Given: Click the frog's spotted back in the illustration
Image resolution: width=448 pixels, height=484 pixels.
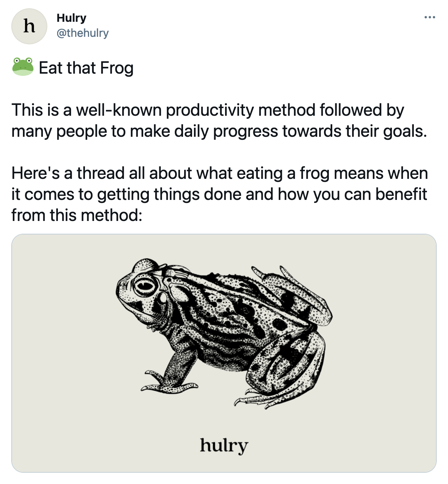Looking at the screenshot, I should (241, 308).
